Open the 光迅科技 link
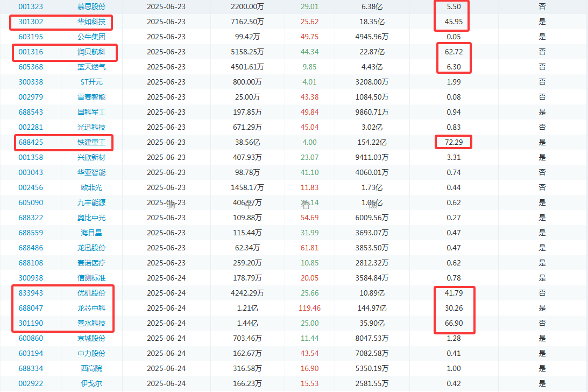The width and height of the screenshot is (588, 392). (x=91, y=127)
